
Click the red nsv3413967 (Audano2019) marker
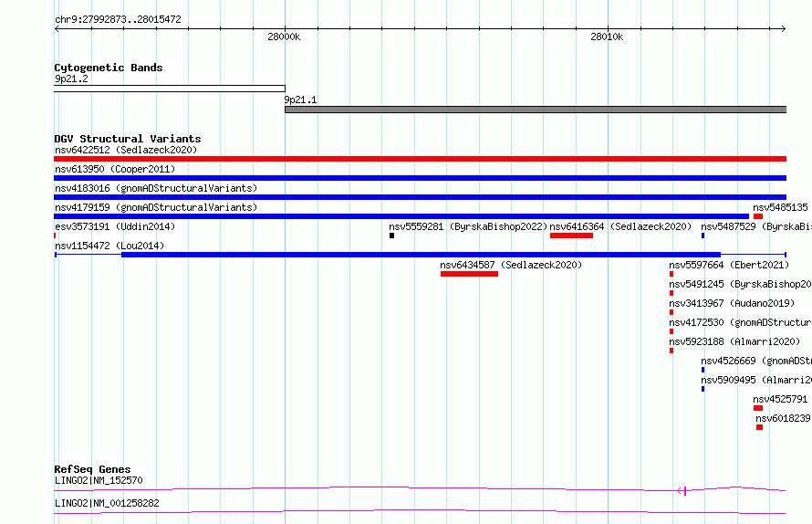pos(671,312)
